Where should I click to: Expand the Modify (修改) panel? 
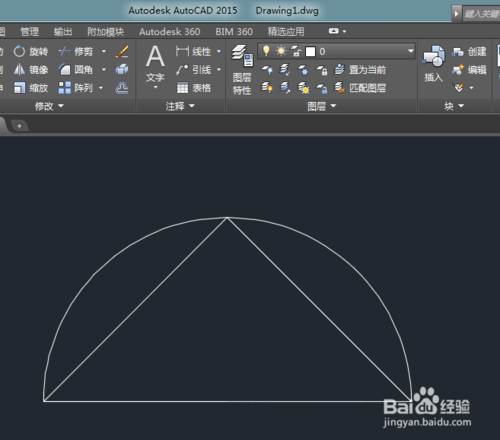point(49,106)
